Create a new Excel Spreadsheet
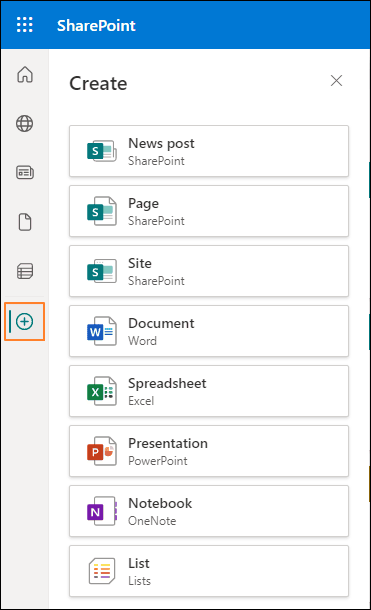371x610 pixels. [209, 391]
